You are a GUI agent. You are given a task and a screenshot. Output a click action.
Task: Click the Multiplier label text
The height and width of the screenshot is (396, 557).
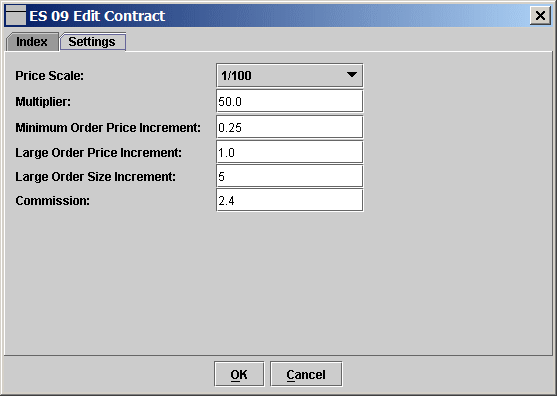pyautogui.click(x=43, y=102)
